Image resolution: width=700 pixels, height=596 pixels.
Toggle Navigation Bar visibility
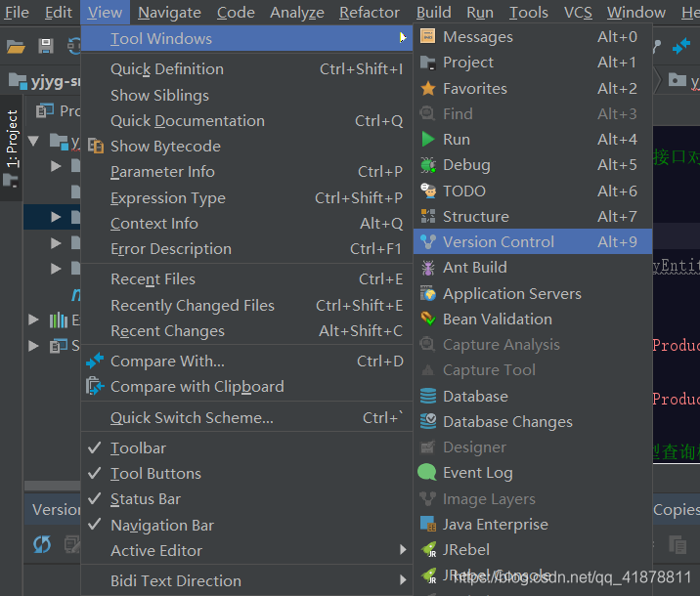(246, 525)
